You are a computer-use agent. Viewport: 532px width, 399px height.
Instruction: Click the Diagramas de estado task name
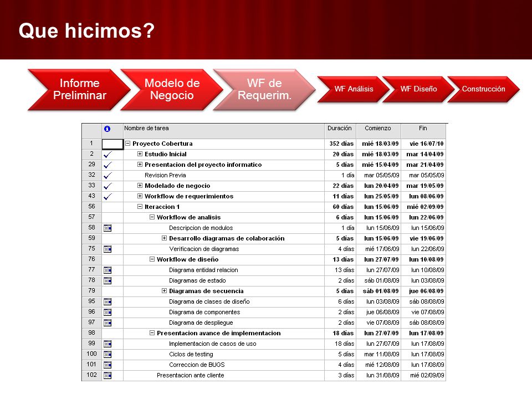point(197,280)
